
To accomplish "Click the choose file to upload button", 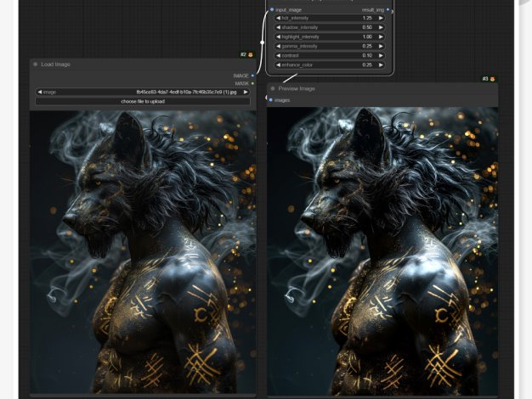I will [x=143, y=101].
